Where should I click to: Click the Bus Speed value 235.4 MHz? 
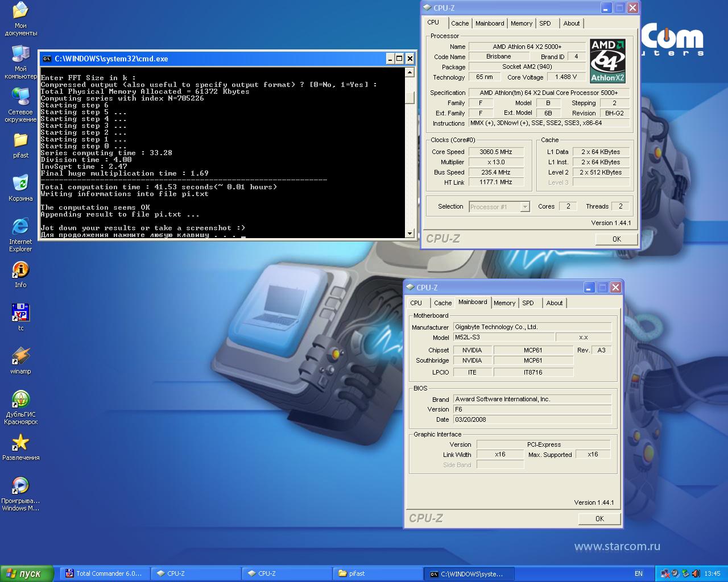pyautogui.click(x=496, y=172)
